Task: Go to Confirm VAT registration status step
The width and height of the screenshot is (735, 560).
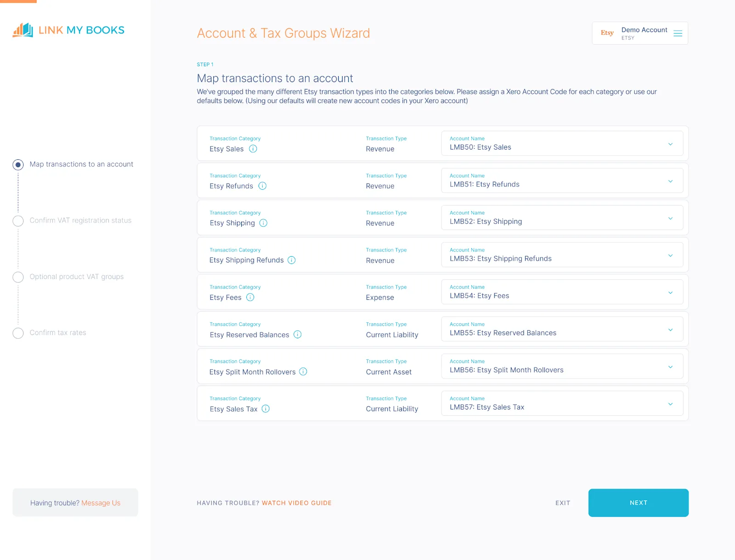Action: point(80,220)
